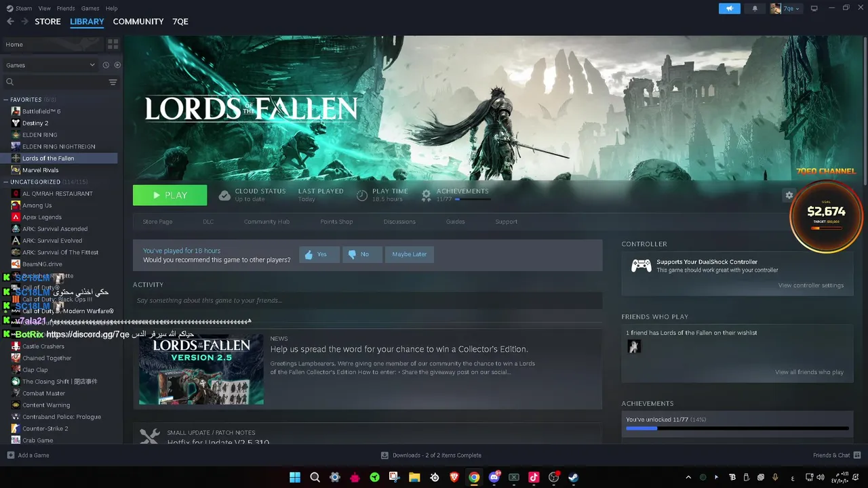
Task: Collapse the UNCATEGORIZED category
Action: [x=6, y=182]
